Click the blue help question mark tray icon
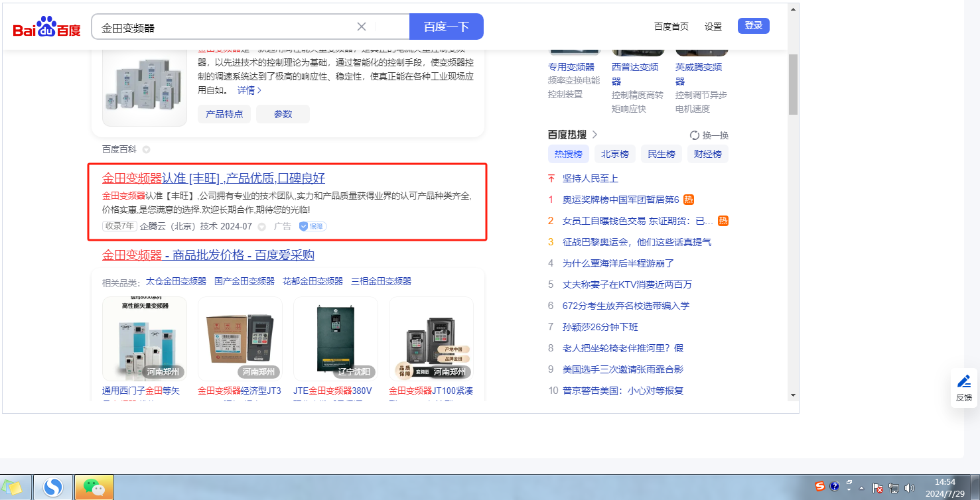980x500 pixels. [x=835, y=486]
